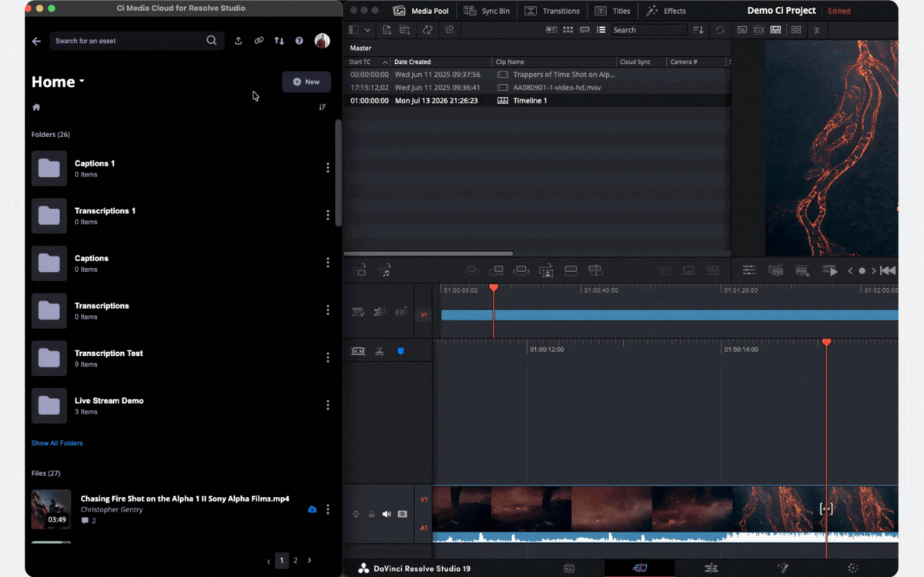Click Show All Folders link

pos(57,443)
